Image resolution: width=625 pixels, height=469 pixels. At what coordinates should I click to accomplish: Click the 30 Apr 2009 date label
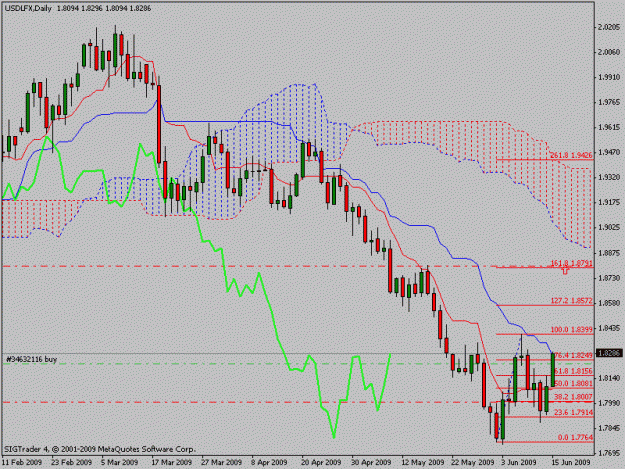tap(371, 463)
